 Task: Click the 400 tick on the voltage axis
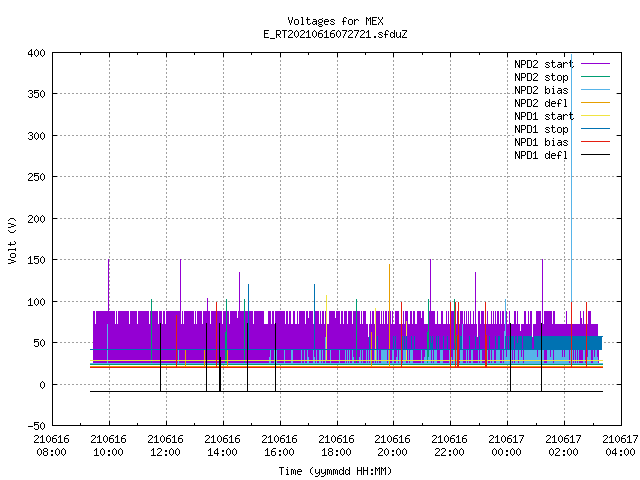pos(36,53)
